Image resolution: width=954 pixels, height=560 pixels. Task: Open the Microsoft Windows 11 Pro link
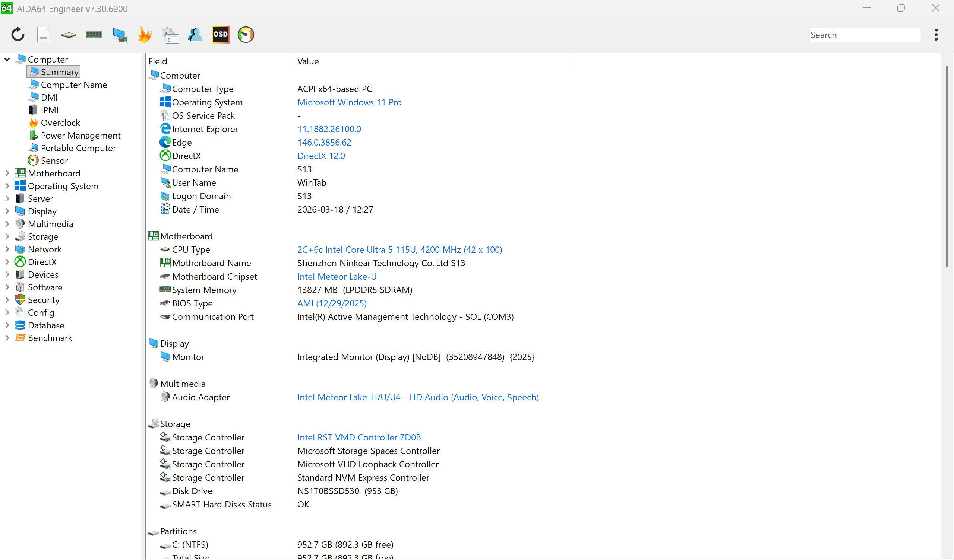point(349,102)
